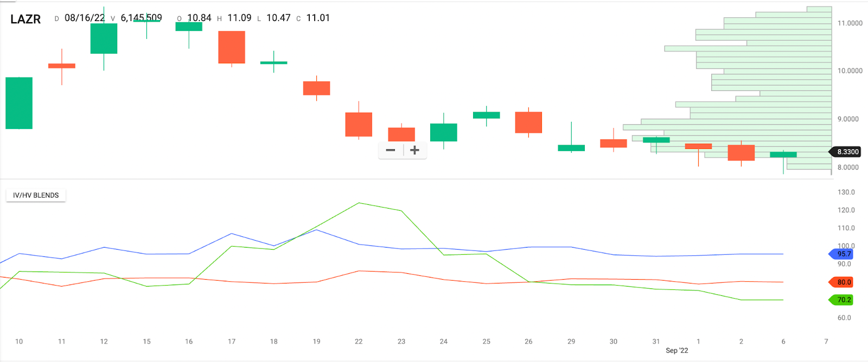Click the green 70.2 value tag

tap(841, 300)
